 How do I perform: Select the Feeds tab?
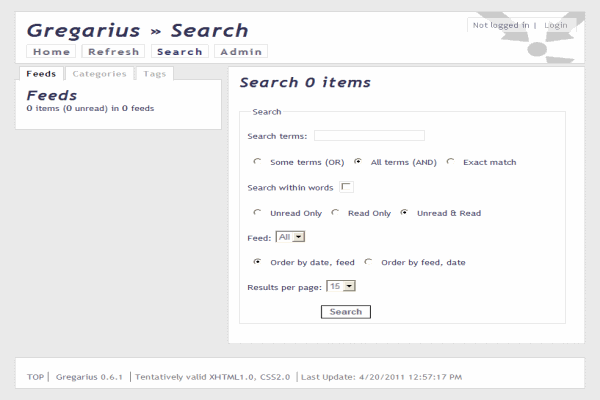tap(41, 73)
